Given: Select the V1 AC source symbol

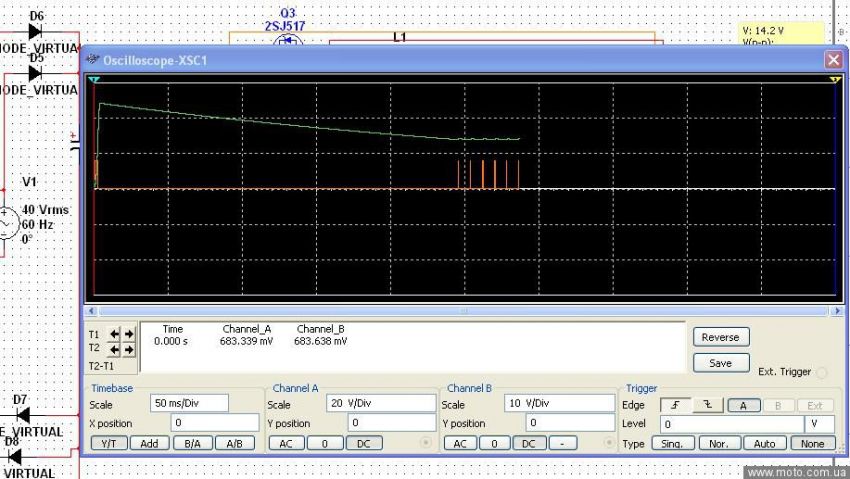Looking at the screenshot, I should tap(7, 223).
